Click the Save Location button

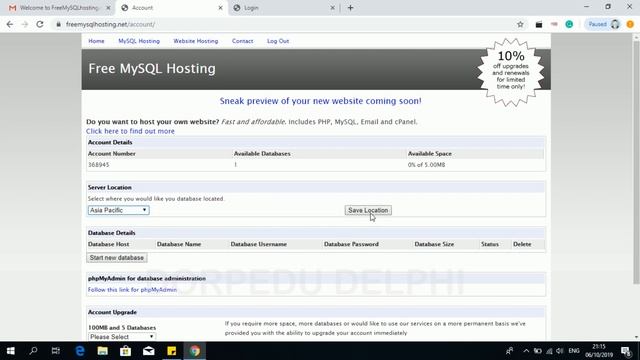(x=368, y=210)
